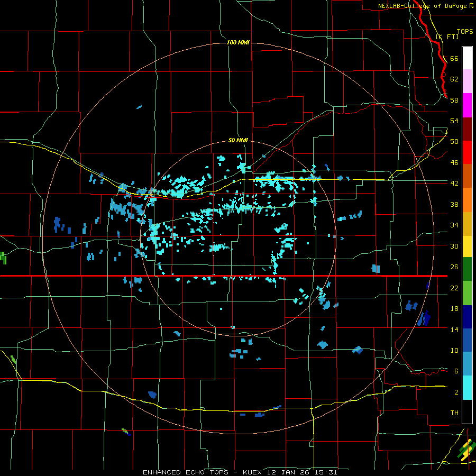Screen dimensions: 476x476
Task: Click the 100 NMI range ring label
Action: click(x=238, y=42)
